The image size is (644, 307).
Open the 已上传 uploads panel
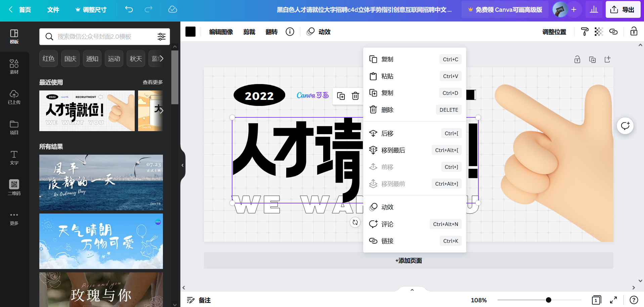(14, 97)
